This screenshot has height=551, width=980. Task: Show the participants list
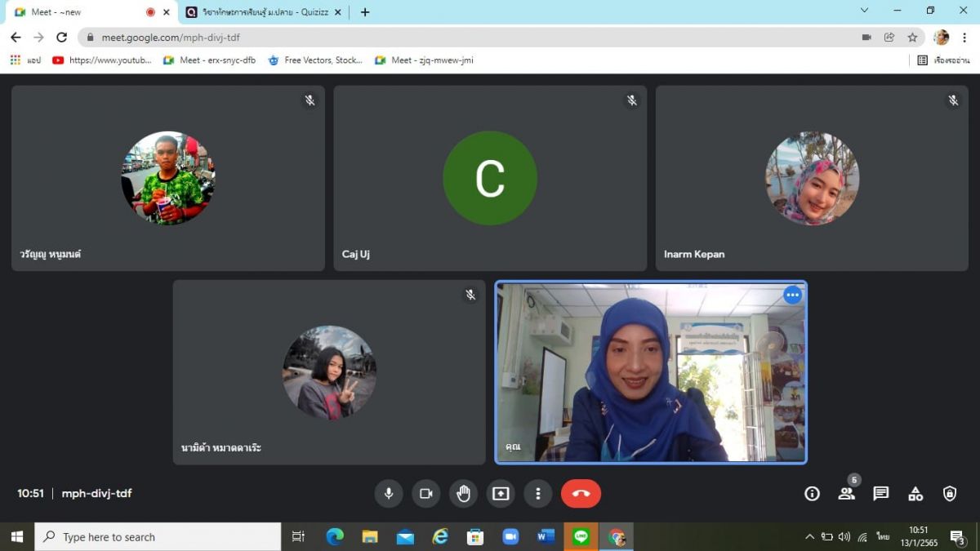(846, 494)
